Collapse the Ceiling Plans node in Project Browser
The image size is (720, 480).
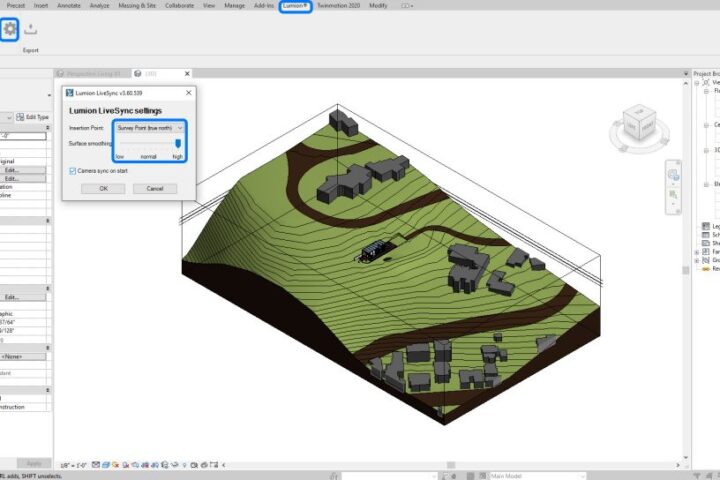click(706, 125)
